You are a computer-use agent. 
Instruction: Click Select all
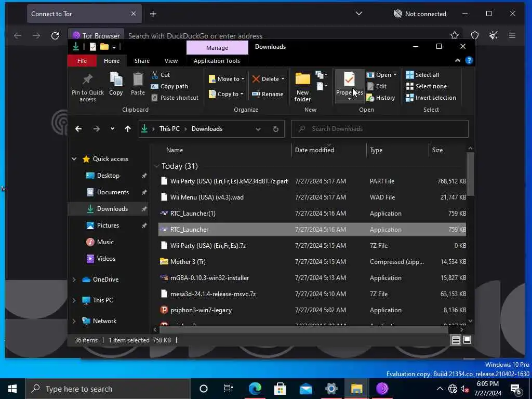pyautogui.click(x=422, y=75)
